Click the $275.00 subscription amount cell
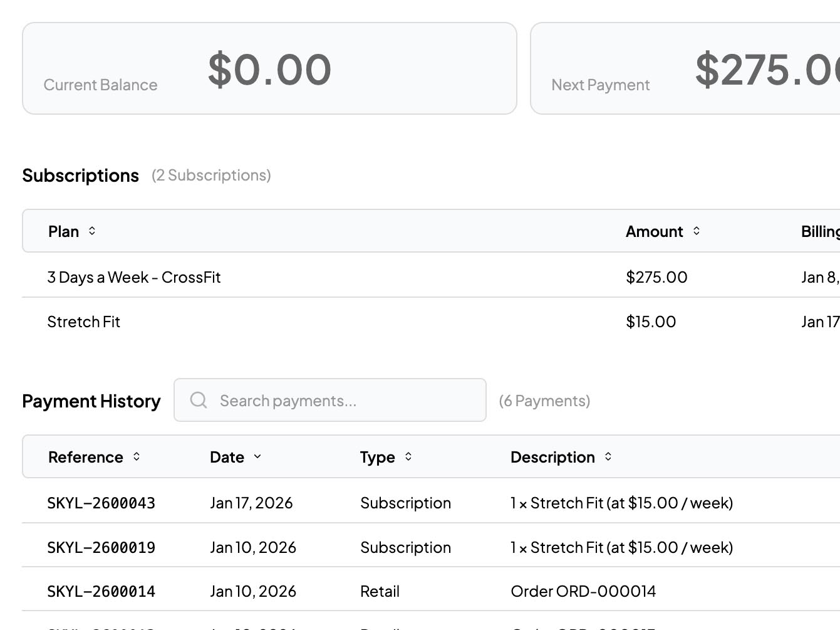Viewport: 840px width, 630px height. pos(656,277)
